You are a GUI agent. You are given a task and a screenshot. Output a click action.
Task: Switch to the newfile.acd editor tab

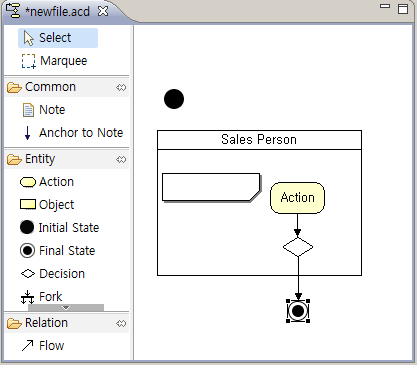coord(57,12)
